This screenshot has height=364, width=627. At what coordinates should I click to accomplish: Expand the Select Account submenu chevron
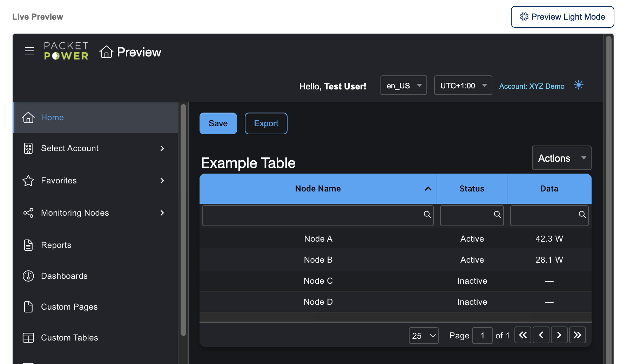(162, 148)
